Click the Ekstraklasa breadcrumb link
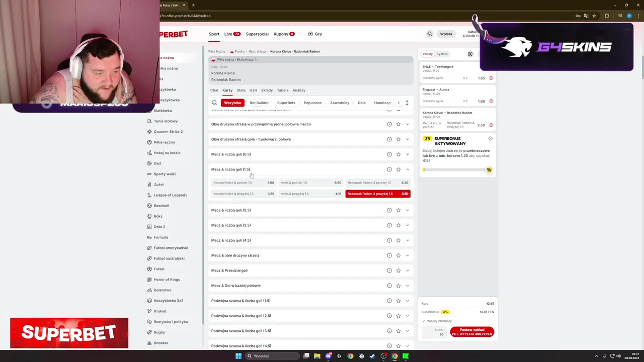 257,51
